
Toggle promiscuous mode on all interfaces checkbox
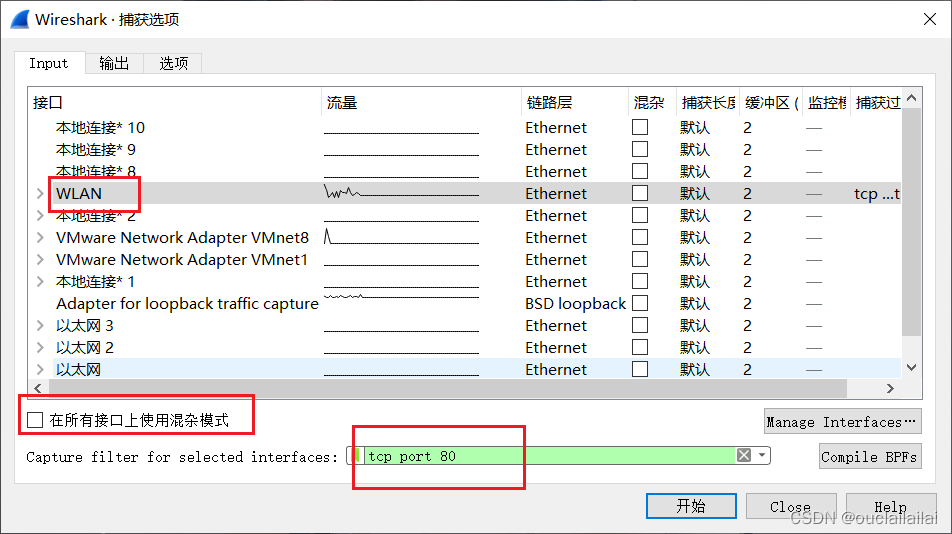(x=35, y=420)
